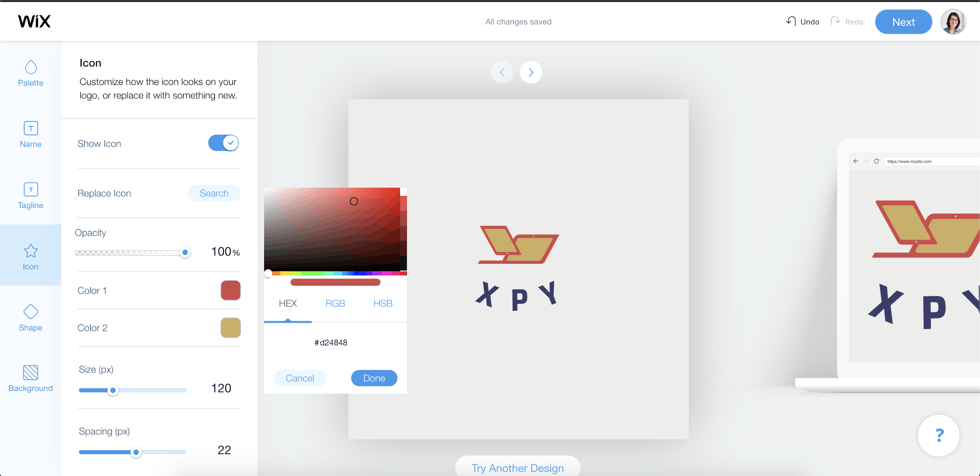Click the Cancel button in color picker

pos(300,377)
